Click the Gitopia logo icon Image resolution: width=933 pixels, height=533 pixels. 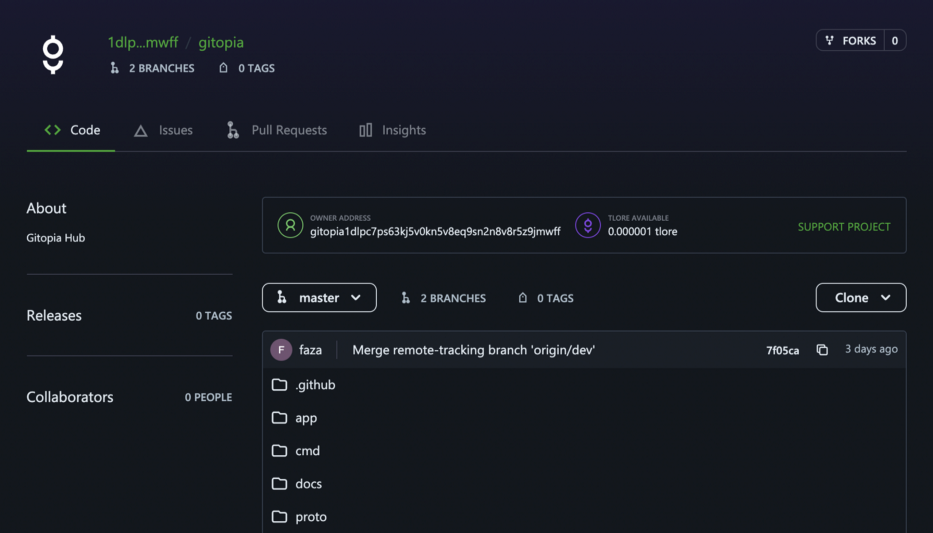(53, 55)
